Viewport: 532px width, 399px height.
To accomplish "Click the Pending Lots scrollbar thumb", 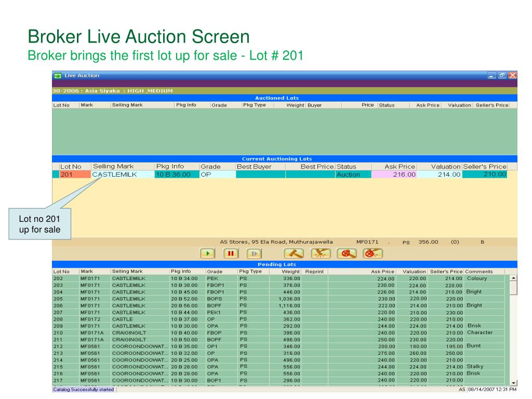I will point(514,288).
